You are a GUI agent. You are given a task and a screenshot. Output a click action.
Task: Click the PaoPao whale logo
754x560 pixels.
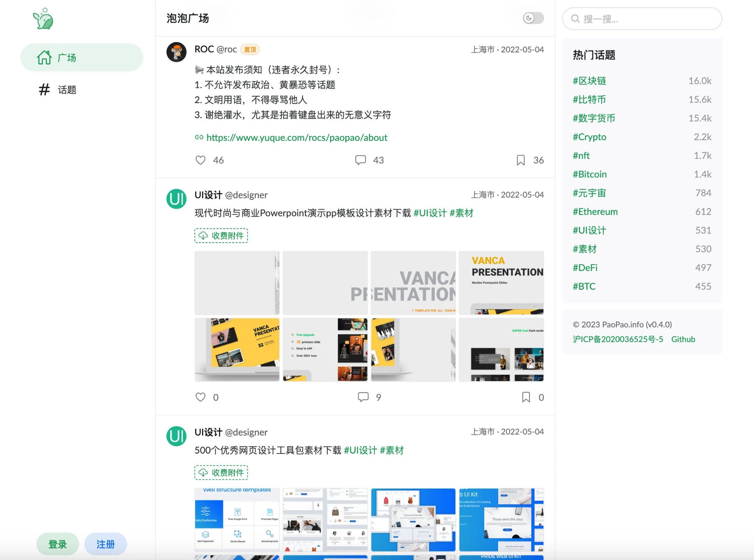click(x=43, y=19)
